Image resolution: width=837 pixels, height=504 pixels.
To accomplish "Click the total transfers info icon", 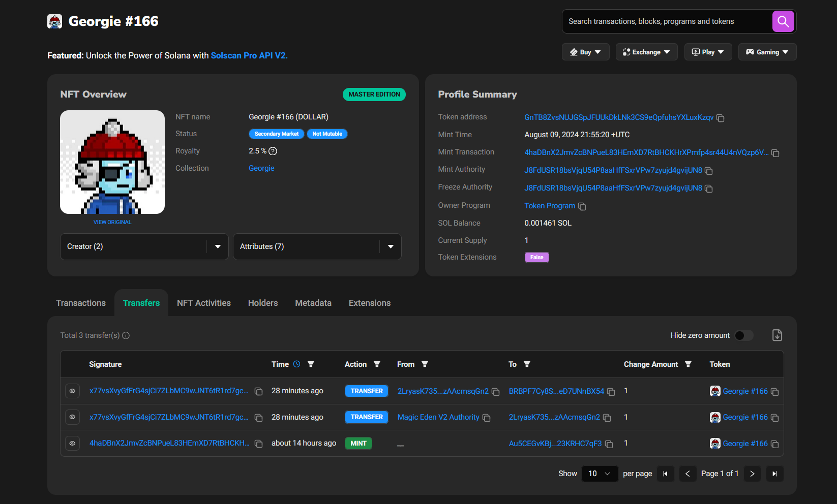I will 126,335.
